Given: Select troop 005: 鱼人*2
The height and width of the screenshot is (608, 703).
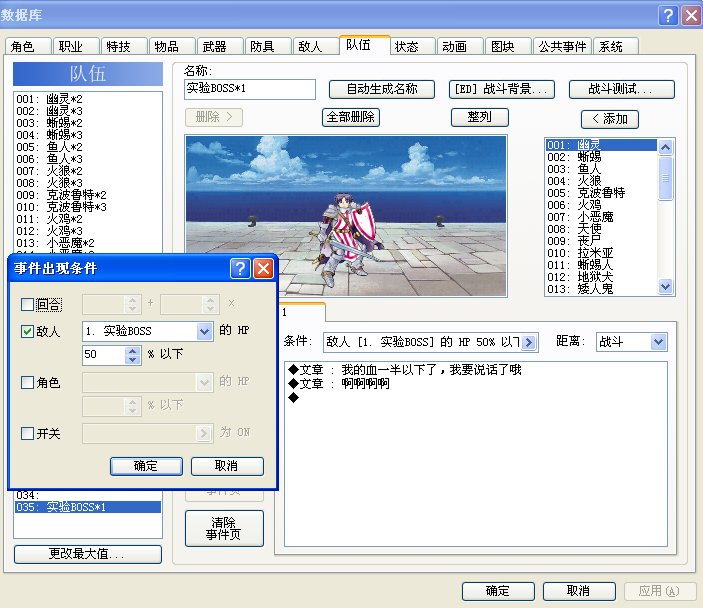Looking at the screenshot, I should [87, 147].
